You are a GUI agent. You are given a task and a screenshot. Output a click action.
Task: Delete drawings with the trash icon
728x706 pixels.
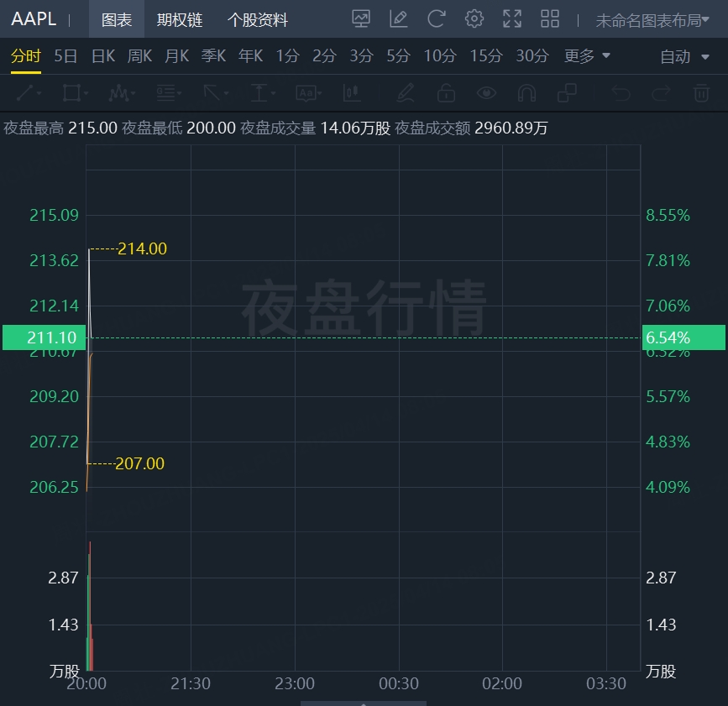[701, 93]
